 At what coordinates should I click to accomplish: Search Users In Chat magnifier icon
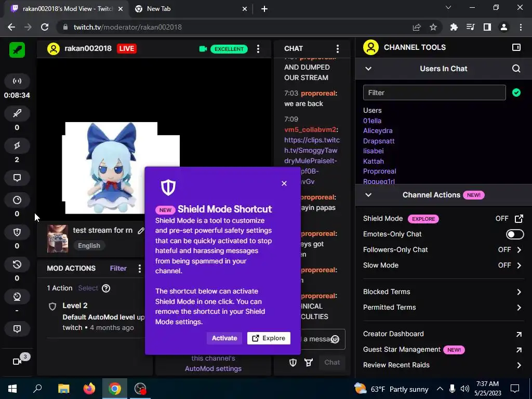point(516,69)
